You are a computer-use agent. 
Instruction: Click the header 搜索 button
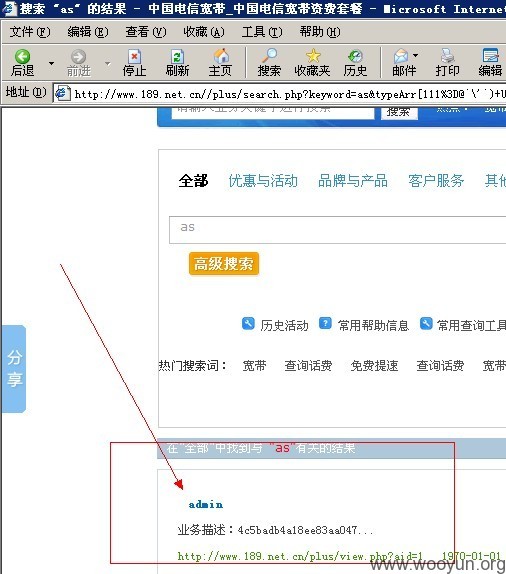(399, 112)
